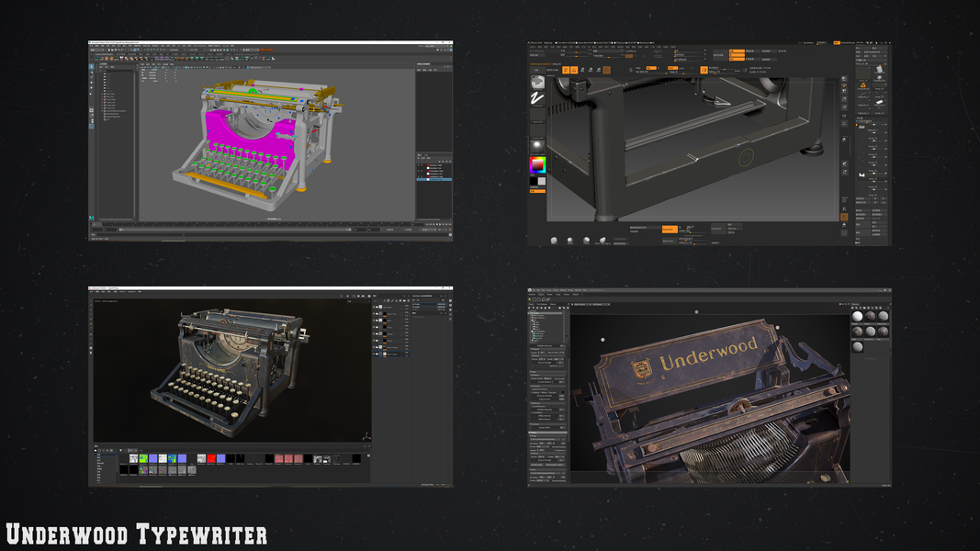Open the shelf filter funnel in Substance Painter
Screen dimensions: 980x551
pyautogui.click(x=121, y=450)
